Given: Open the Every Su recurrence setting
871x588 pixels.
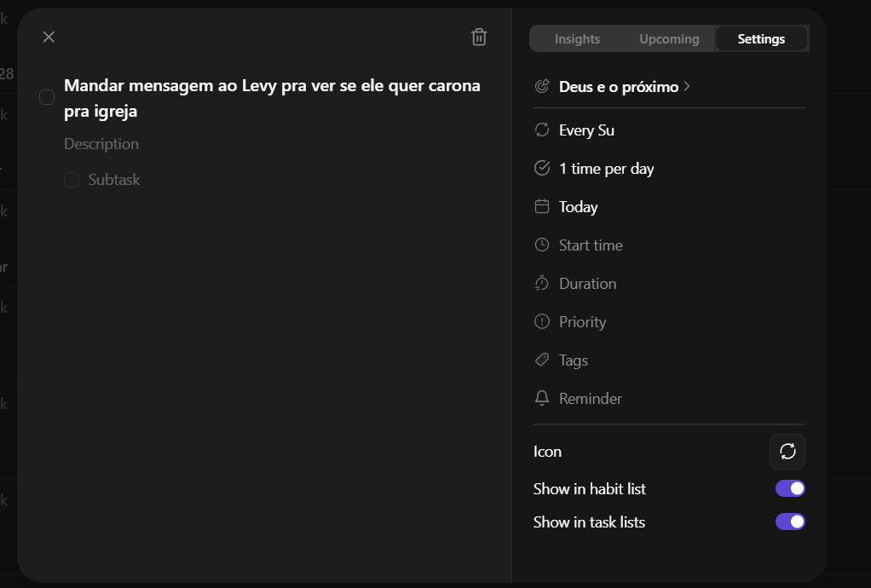Looking at the screenshot, I should 586,130.
